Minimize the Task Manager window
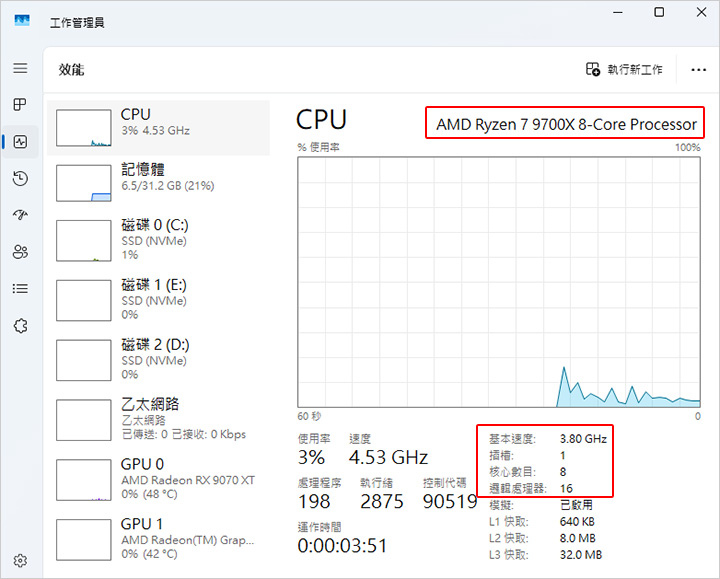The image size is (720, 579). tap(618, 12)
